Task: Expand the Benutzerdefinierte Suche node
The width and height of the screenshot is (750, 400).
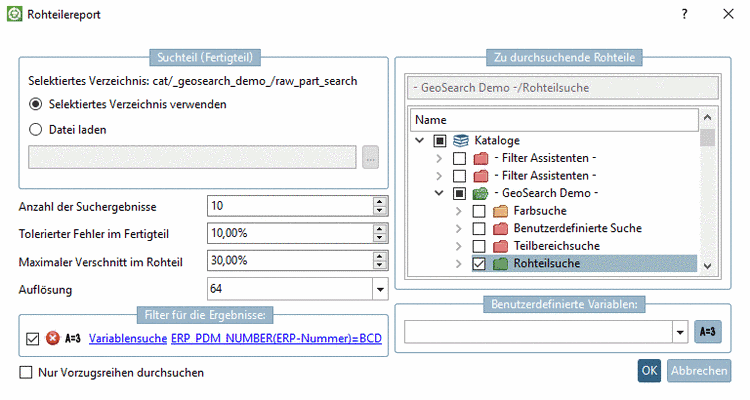Action: point(459,229)
